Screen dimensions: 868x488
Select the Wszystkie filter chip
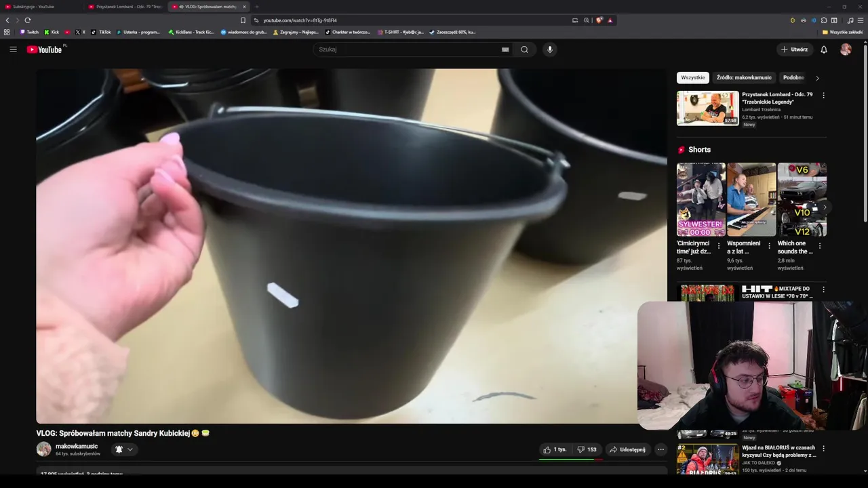click(692, 77)
